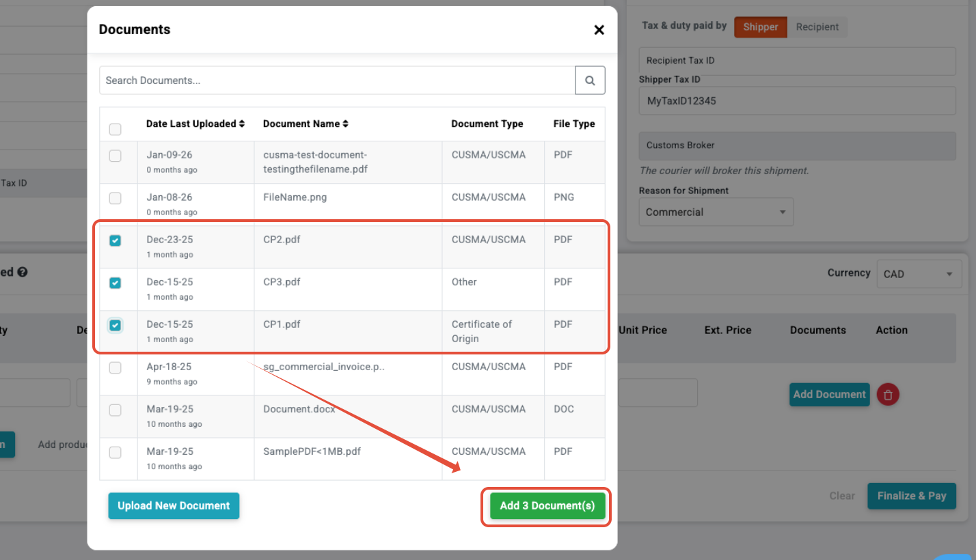Check the FileName.png row checkbox

point(116,198)
